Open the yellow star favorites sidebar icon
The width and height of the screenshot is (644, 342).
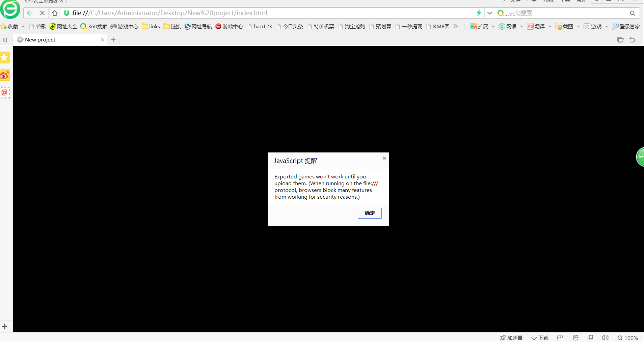pos(5,57)
